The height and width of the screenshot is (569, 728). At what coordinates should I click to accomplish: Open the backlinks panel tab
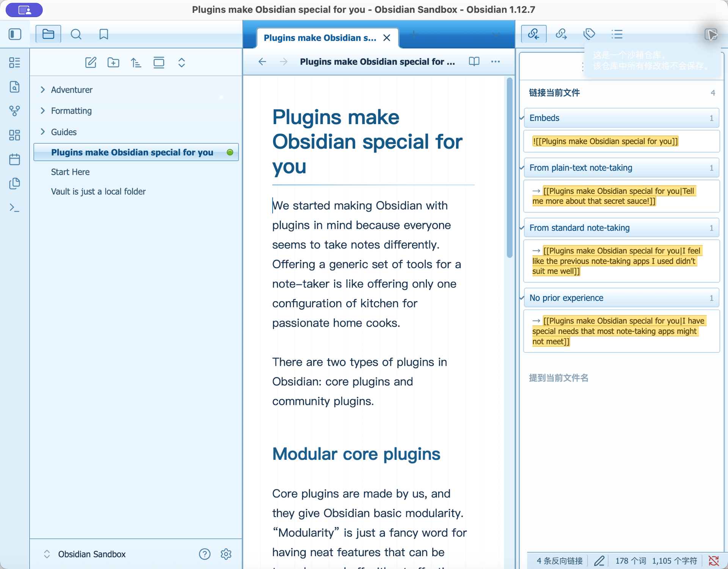tap(533, 34)
